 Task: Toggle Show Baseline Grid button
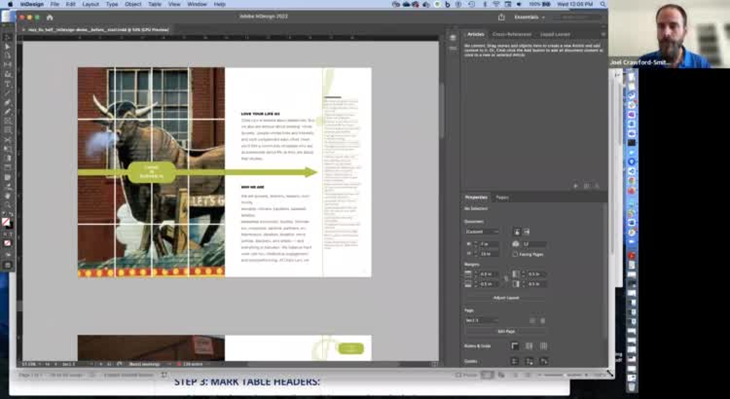coord(529,346)
